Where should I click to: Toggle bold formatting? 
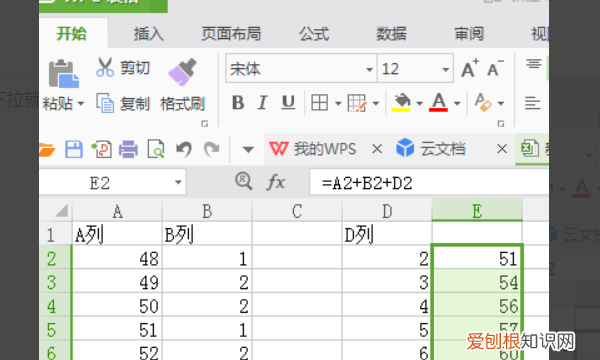tap(238, 103)
